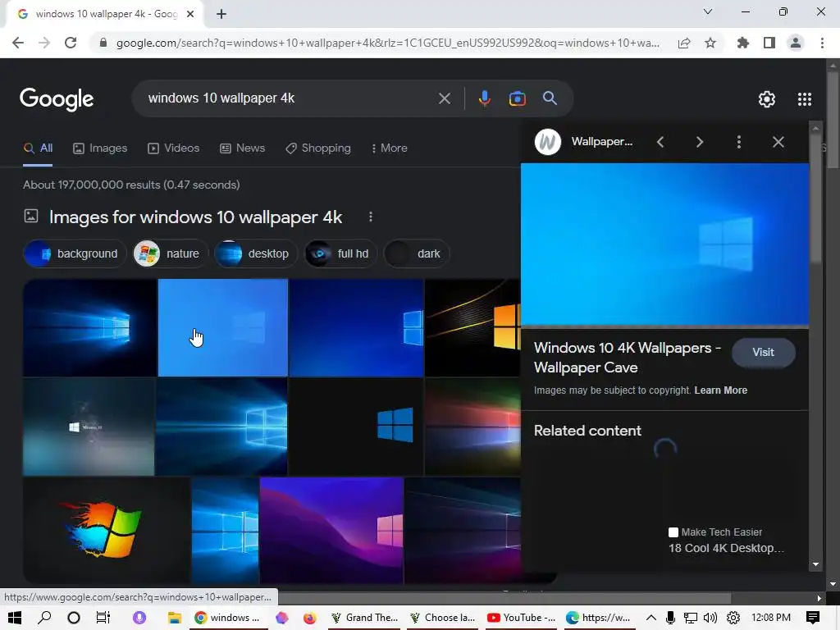Open File Explorer from taskbar
840x630 pixels.
coord(174,618)
